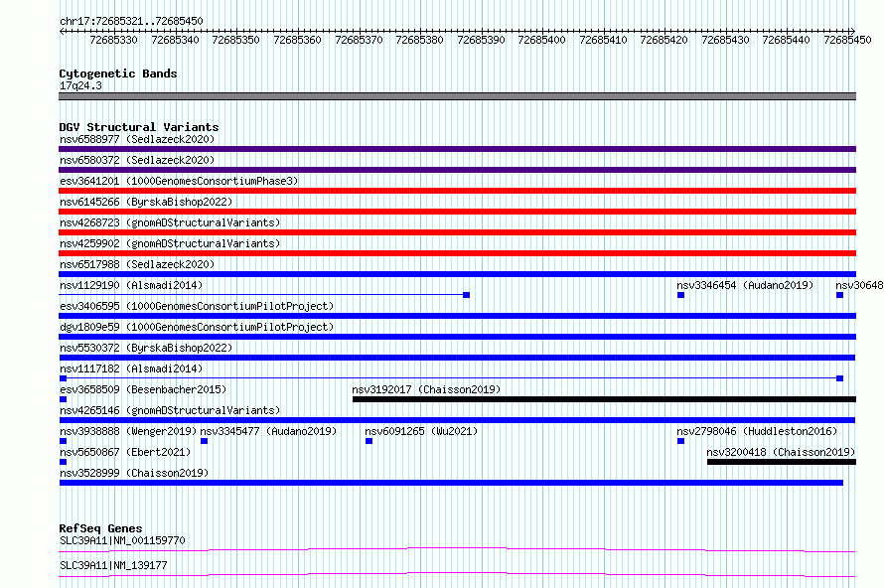This screenshot has height=588, width=884.
Task: Open nsv3200418 (Chaisson2019) label
Action: [781, 452]
